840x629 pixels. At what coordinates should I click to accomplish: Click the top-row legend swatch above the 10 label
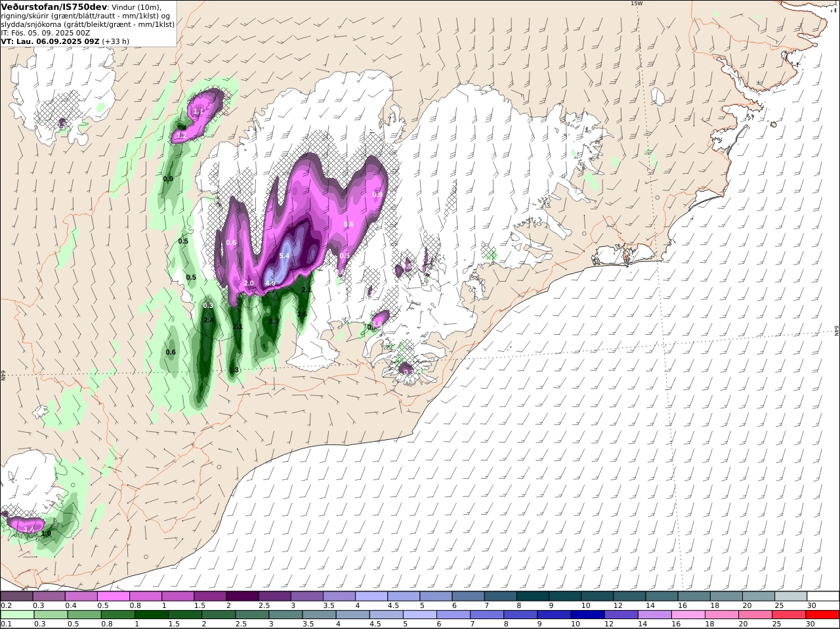coord(597,596)
